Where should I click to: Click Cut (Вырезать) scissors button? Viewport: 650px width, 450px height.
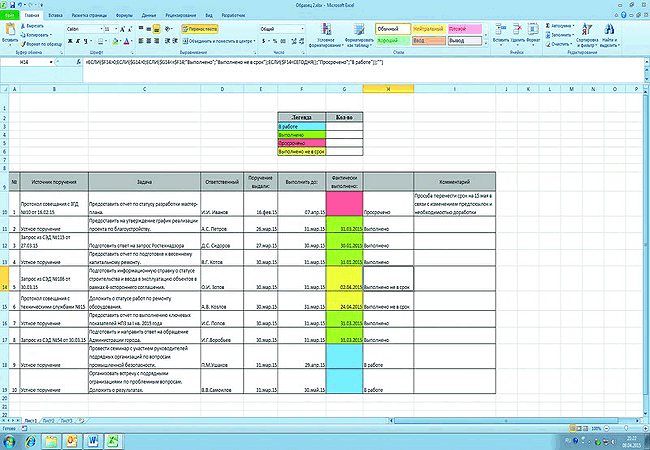click(x=32, y=26)
